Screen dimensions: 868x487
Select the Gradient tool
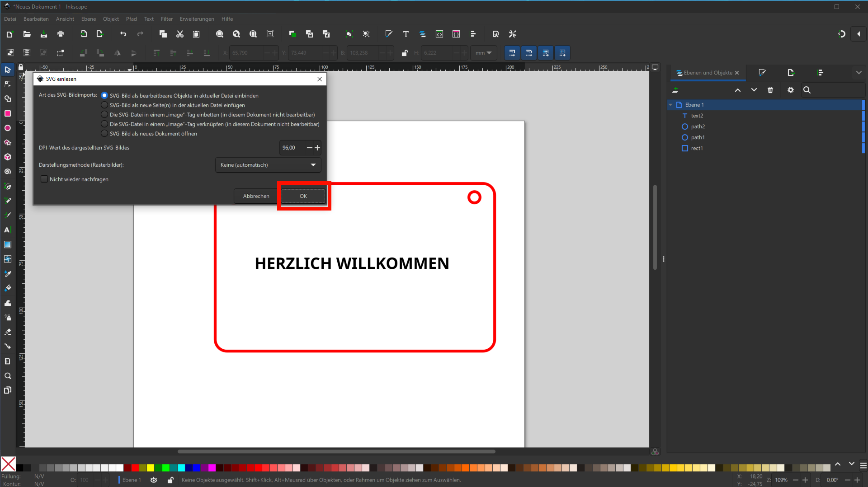click(8, 244)
